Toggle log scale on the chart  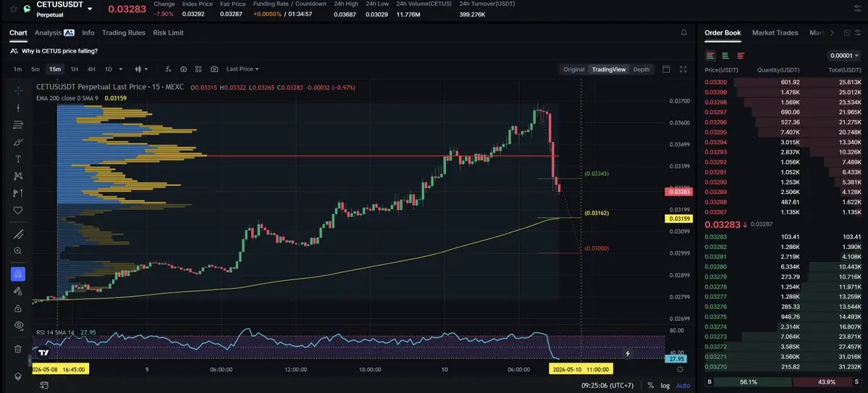(x=665, y=385)
